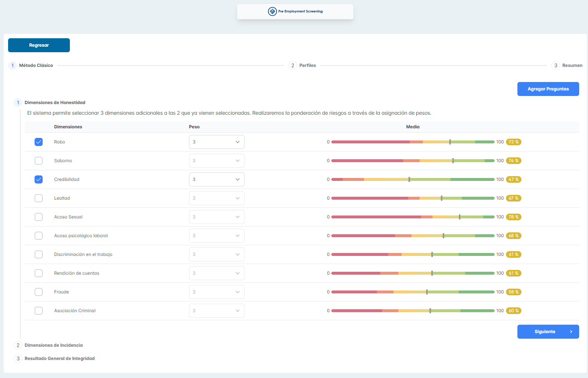Enable the Soborno dimension checkbox

(39, 161)
